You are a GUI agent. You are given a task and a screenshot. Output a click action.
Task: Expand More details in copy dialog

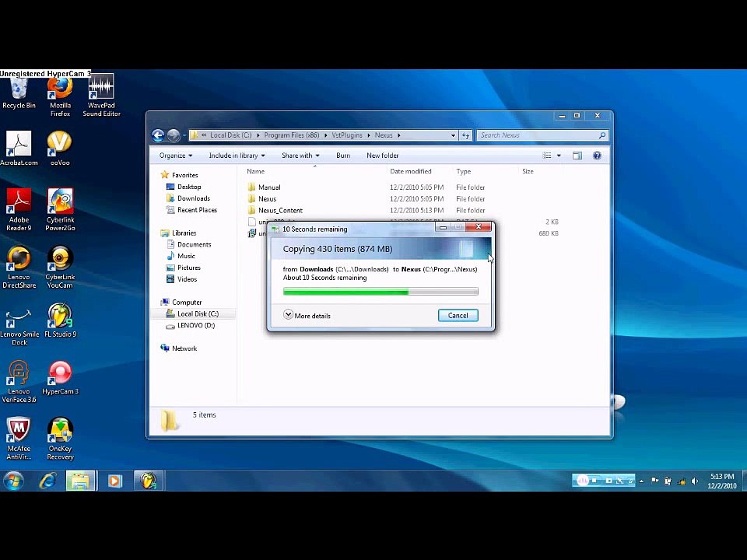pos(307,315)
